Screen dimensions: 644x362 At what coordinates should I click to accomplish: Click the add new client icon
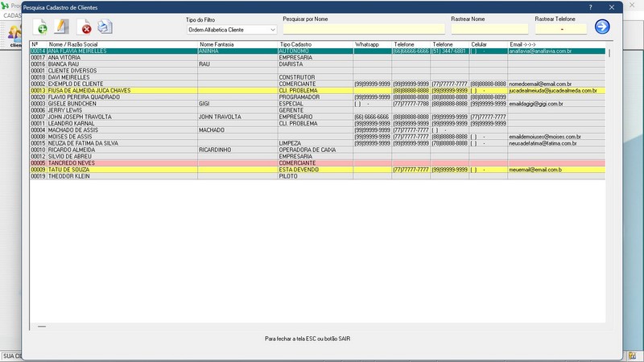click(x=40, y=27)
